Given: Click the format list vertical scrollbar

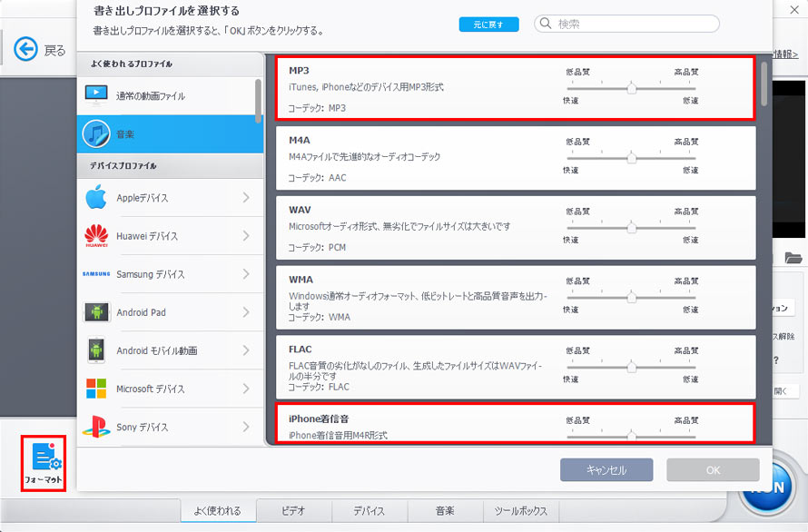Looking at the screenshot, I should (x=764, y=84).
